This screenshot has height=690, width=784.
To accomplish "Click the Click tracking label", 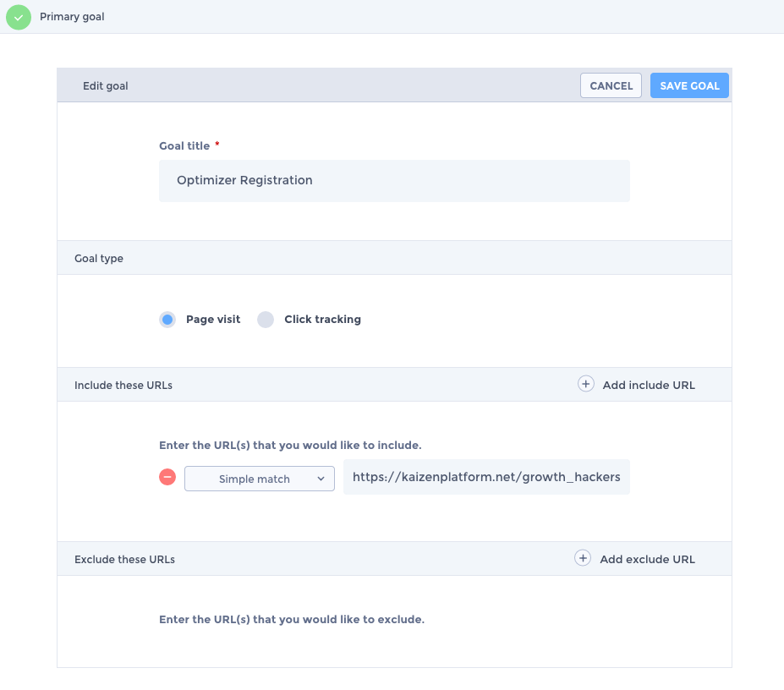I will [322, 320].
